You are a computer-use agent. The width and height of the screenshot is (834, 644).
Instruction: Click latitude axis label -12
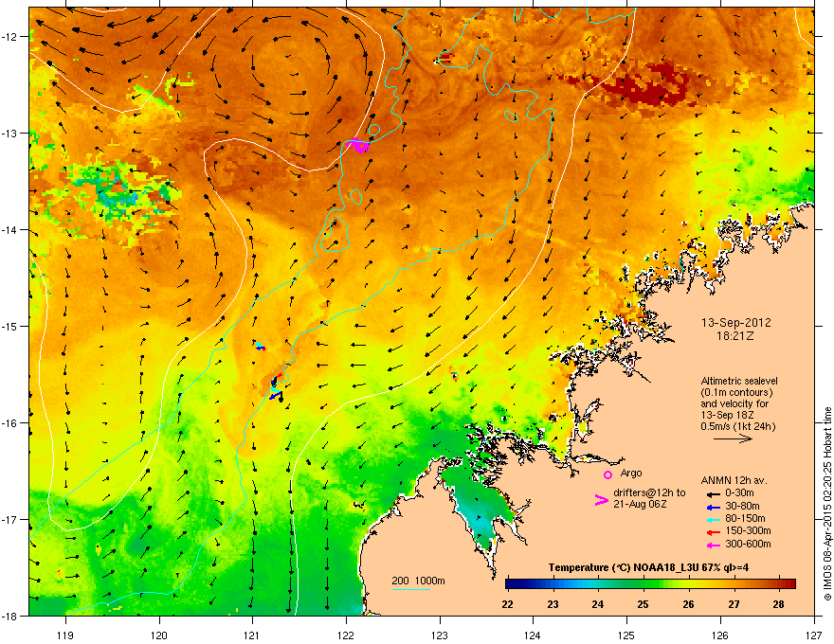pos(10,37)
